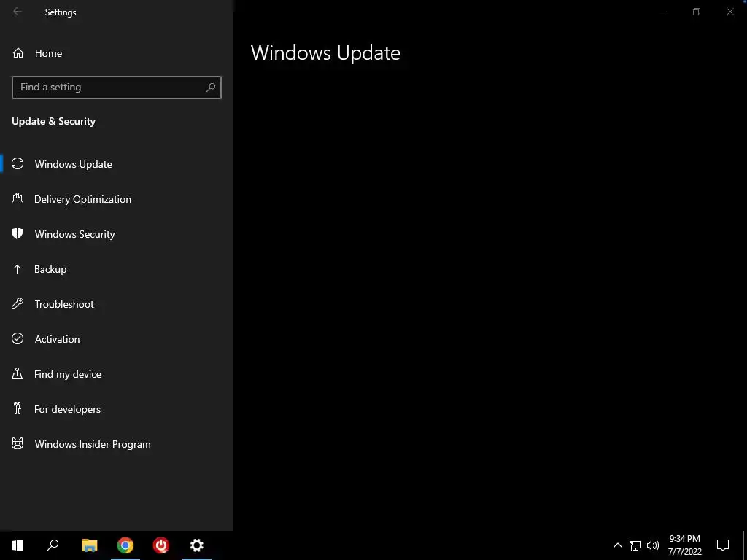
Task: Show hidden system tray icons
Action: 617,545
